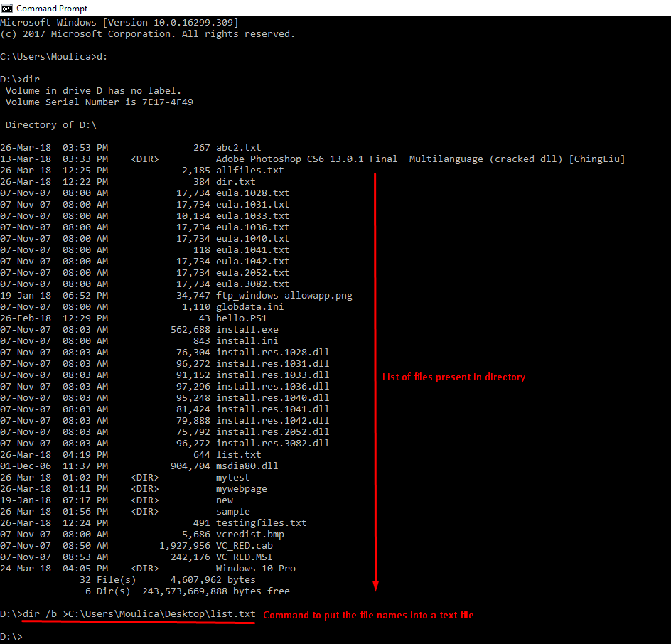Click the Windows 10 Pro directory name
Viewport: 671px width, 644px height.
(x=255, y=568)
